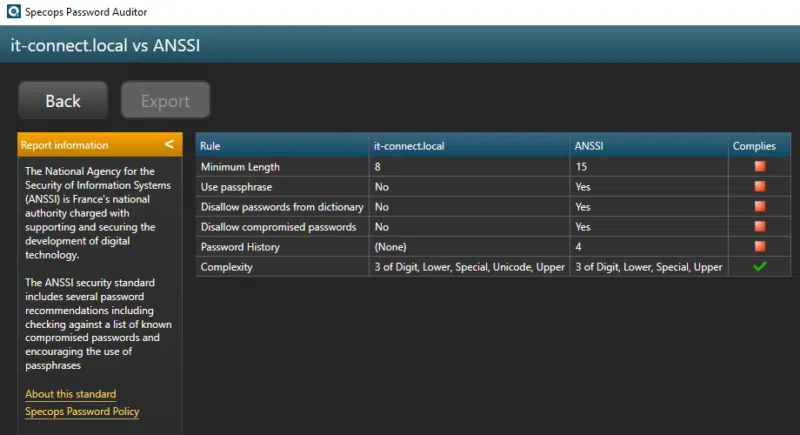Select the Minimum Length rule cell
800x435 pixels.
(283, 167)
